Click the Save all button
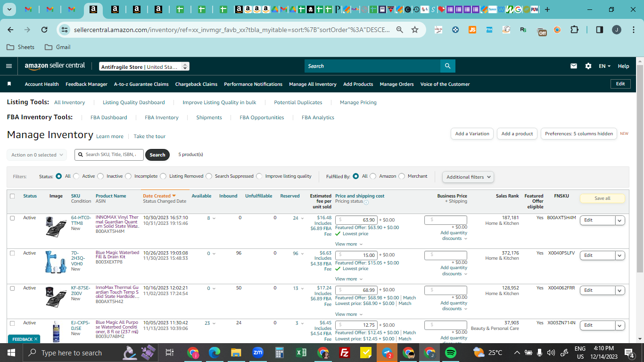 click(x=603, y=198)
